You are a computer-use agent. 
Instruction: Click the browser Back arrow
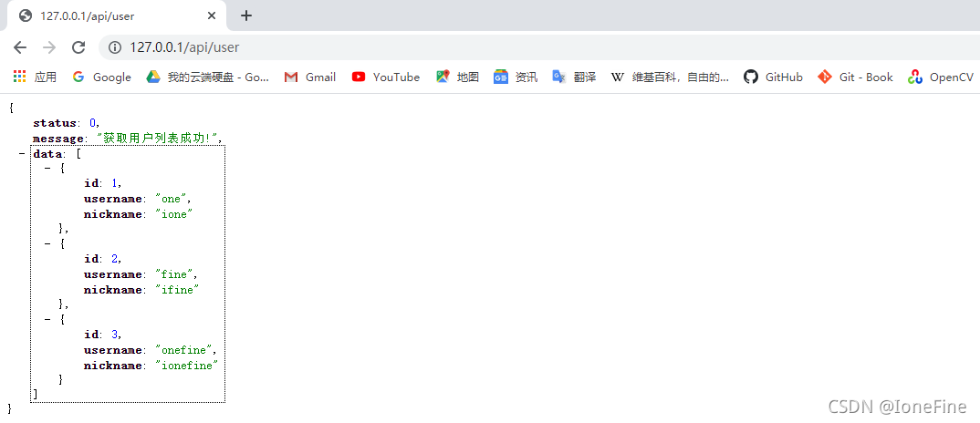(20, 47)
